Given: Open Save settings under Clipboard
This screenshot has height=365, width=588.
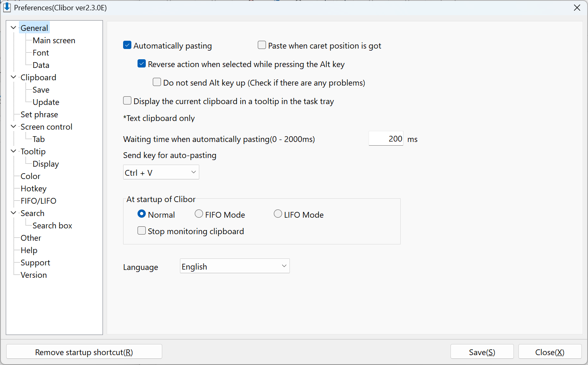Looking at the screenshot, I should click(x=41, y=90).
